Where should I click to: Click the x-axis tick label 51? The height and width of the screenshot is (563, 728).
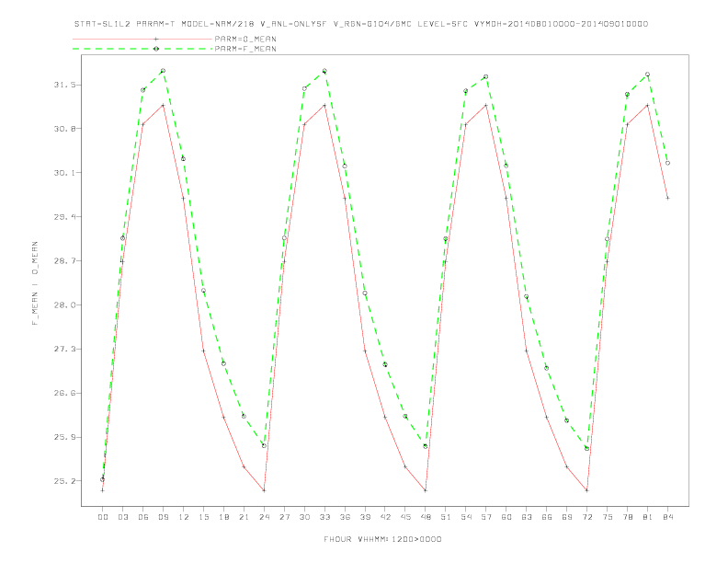pyautogui.click(x=446, y=517)
